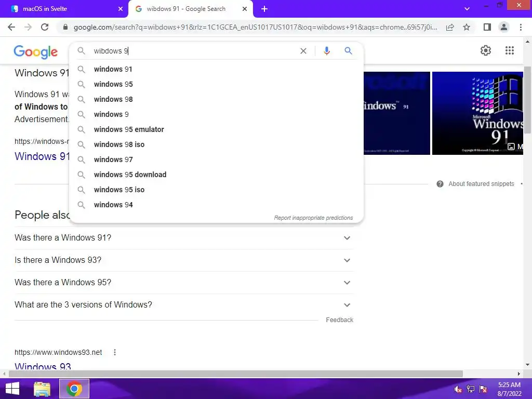Submit search with the blue magnifier icon

point(349,51)
